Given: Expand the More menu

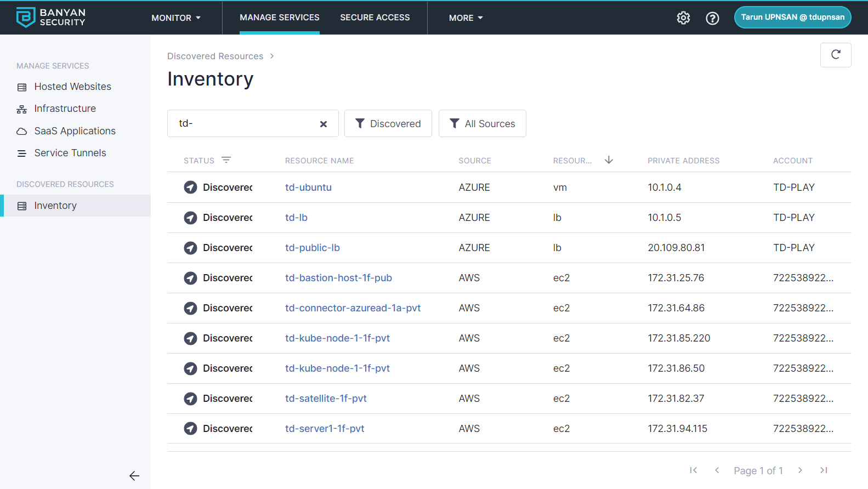Looking at the screenshot, I should click(466, 18).
